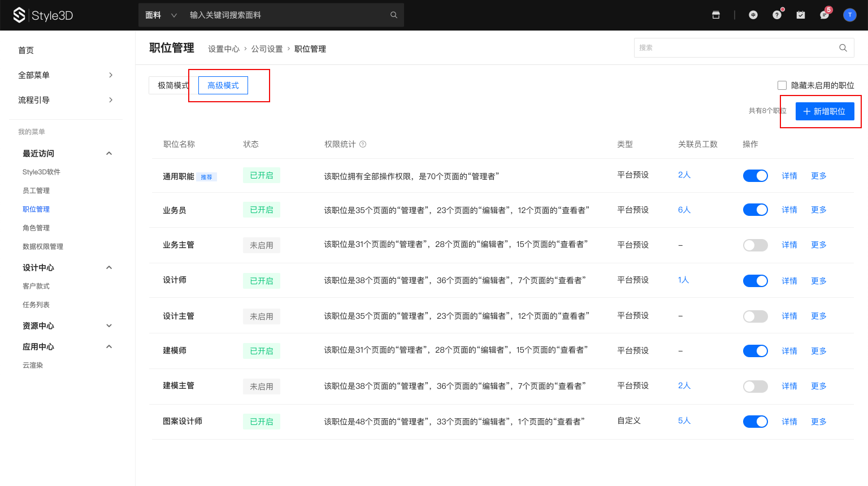Expand the 全部菜单 sidebar item

click(x=66, y=75)
